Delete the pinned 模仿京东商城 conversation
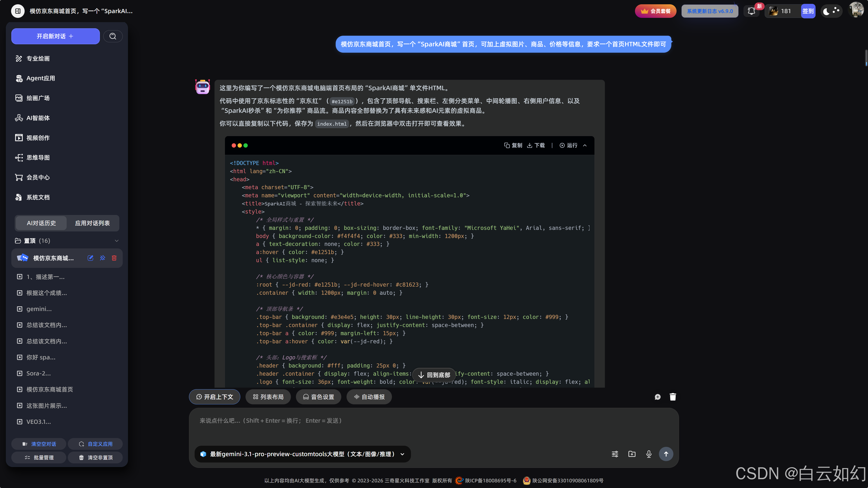This screenshot has height=488, width=868. [x=114, y=258]
